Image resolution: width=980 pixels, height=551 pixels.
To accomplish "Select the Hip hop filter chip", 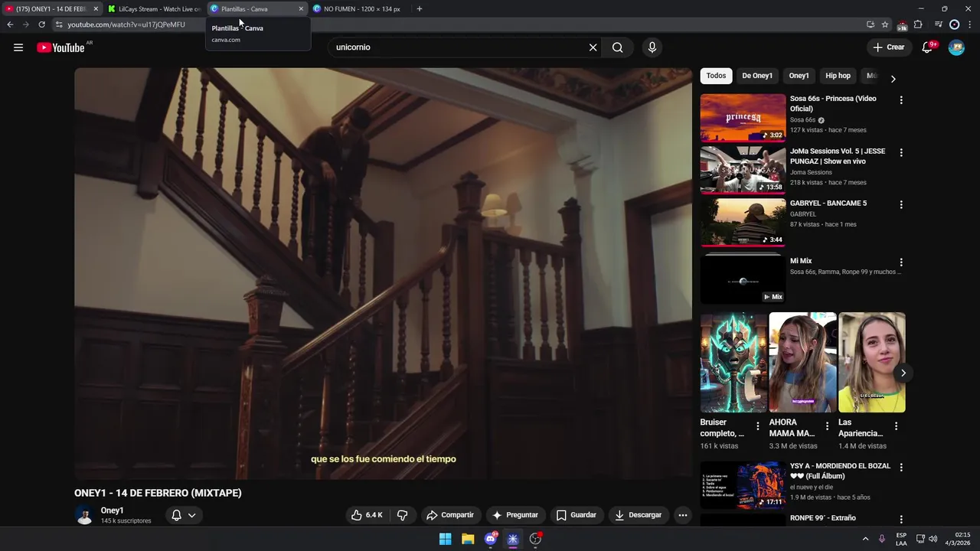I will point(838,76).
